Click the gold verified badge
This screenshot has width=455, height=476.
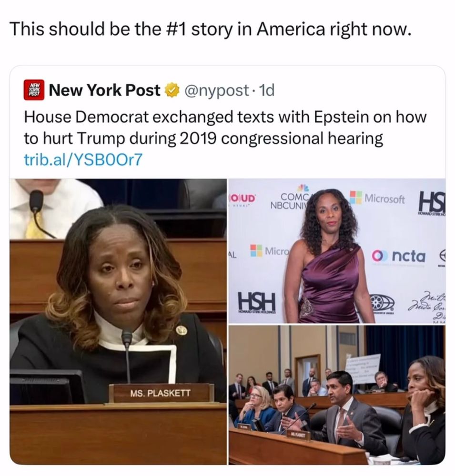(x=172, y=90)
